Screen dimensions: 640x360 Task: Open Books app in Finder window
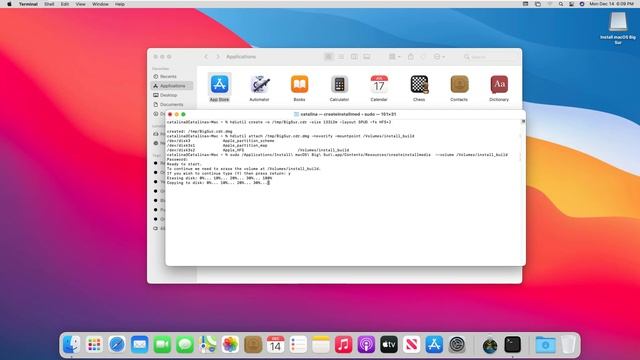pyautogui.click(x=299, y=84)
